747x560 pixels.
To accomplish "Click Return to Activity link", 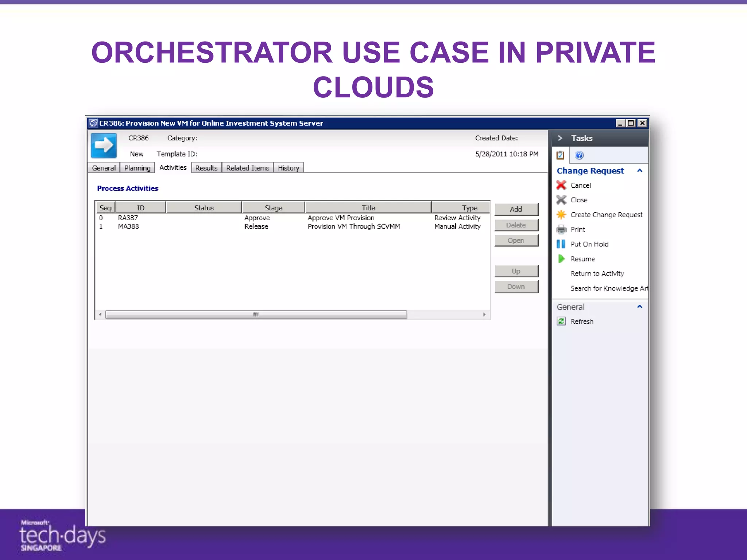I will coord(597,273).
